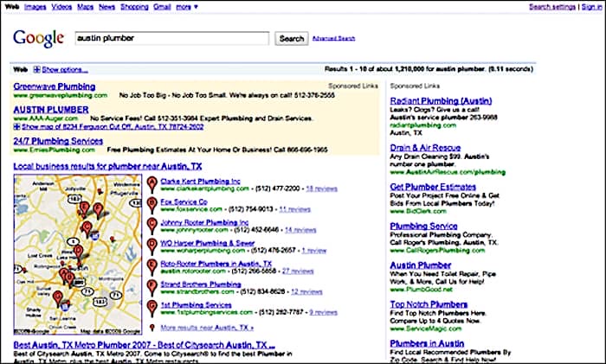
Task: Expand Show map of 8234 Ferguson Cut Off
Action: (16, 126)
